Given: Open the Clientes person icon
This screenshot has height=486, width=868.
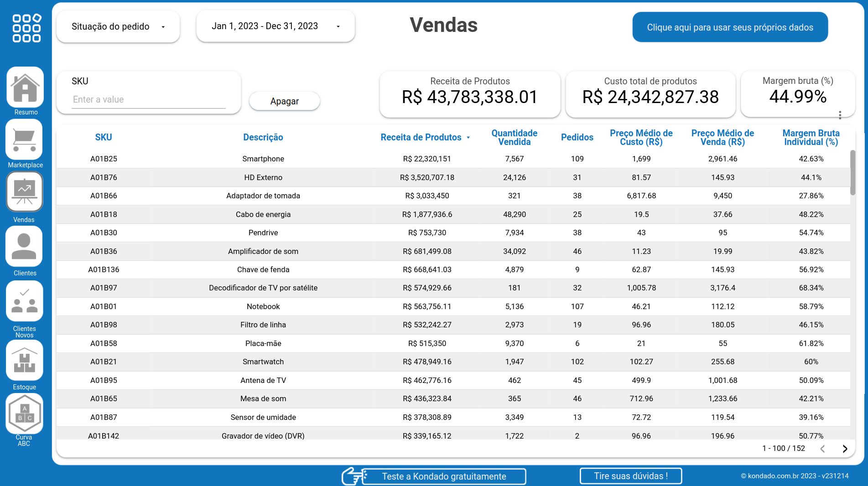Looking at the screenshot, I should (24, 246).
